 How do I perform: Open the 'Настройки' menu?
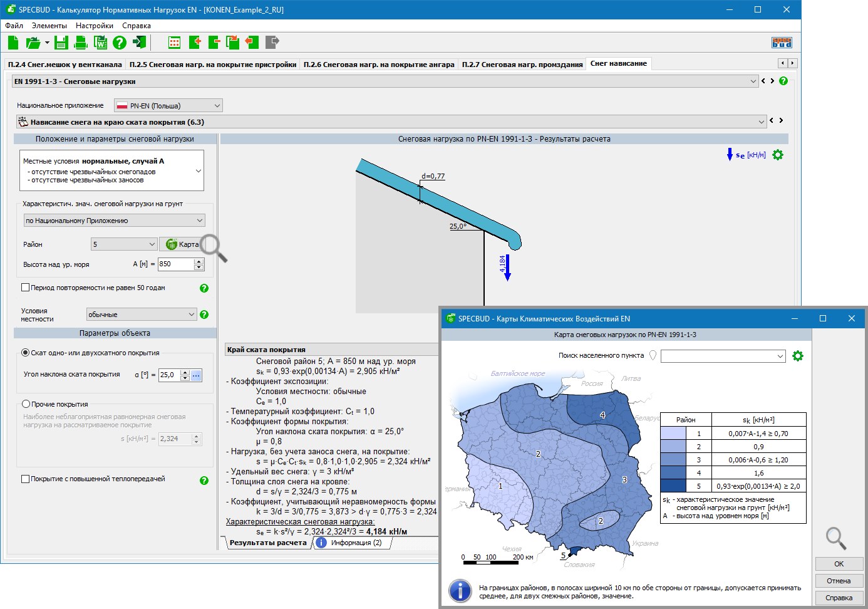[x=94, y=26]
